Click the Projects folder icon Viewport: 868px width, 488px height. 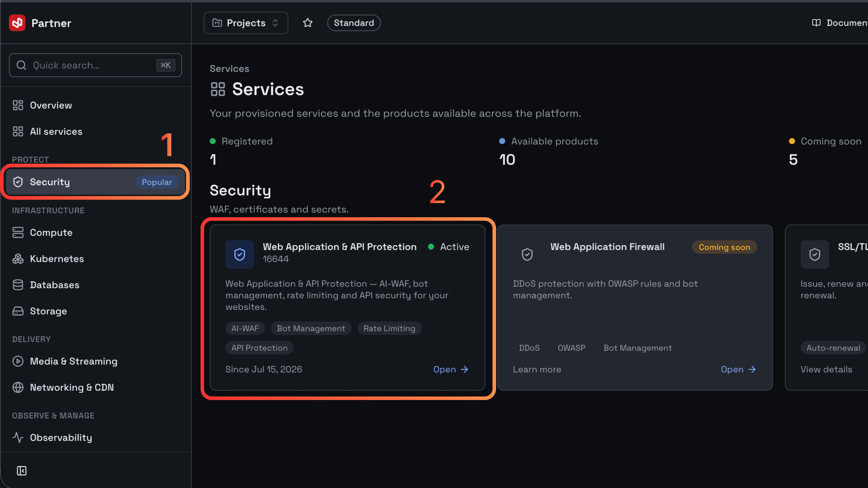coord(217,23)
